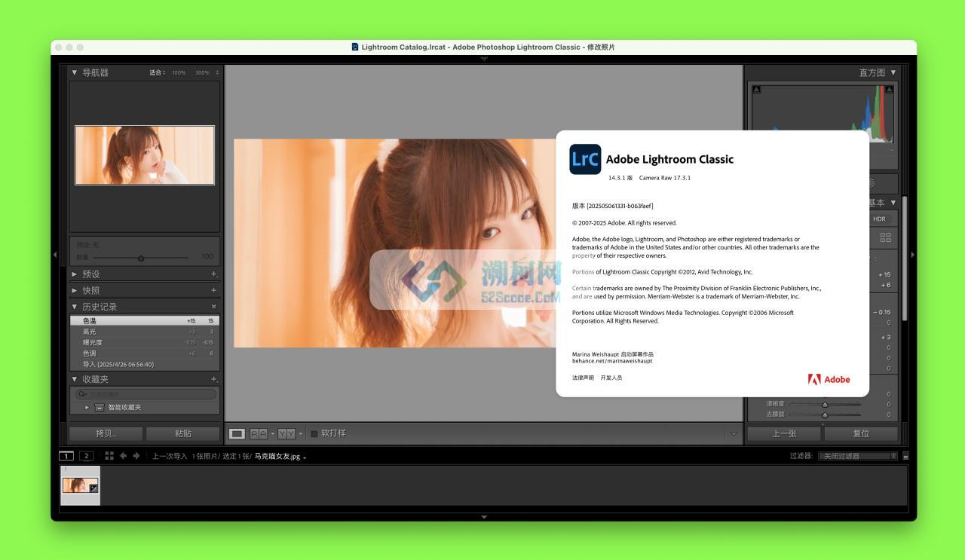Select the 导入 (2025/4/26) history step
This screenshot has width=965, height=560.
(145, 364)
